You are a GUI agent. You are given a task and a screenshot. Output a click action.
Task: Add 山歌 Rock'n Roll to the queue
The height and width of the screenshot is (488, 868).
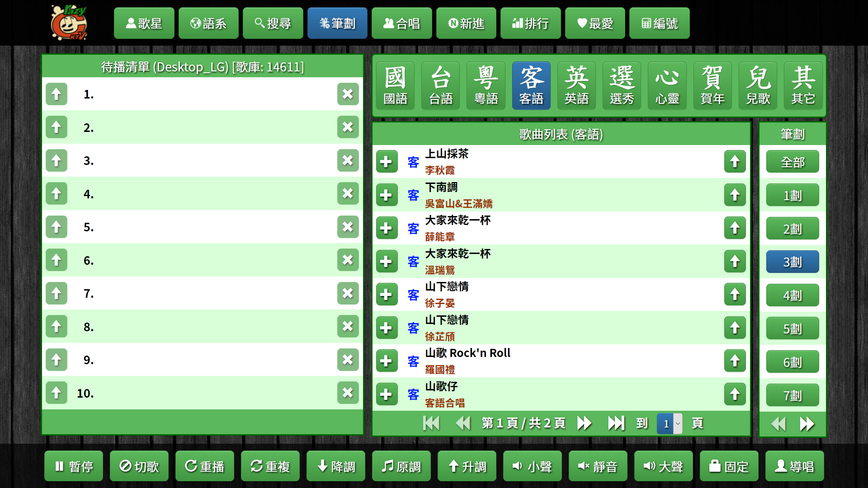pos(387,361)
